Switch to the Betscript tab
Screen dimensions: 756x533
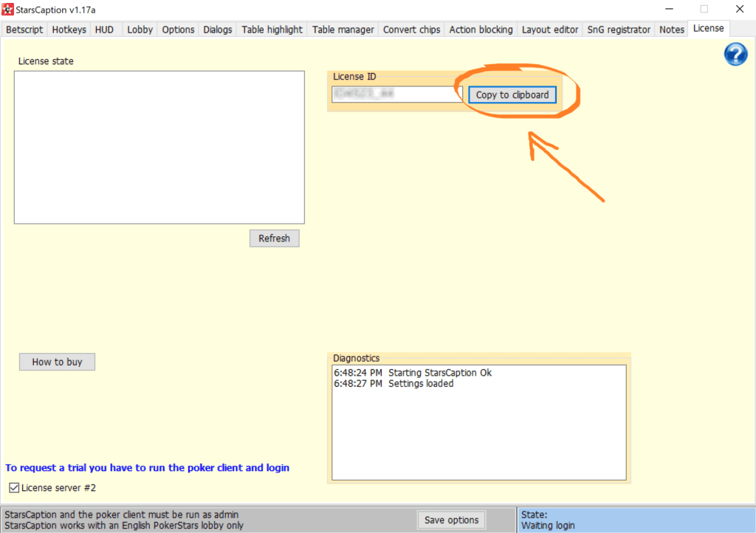(x=24, y=30)
